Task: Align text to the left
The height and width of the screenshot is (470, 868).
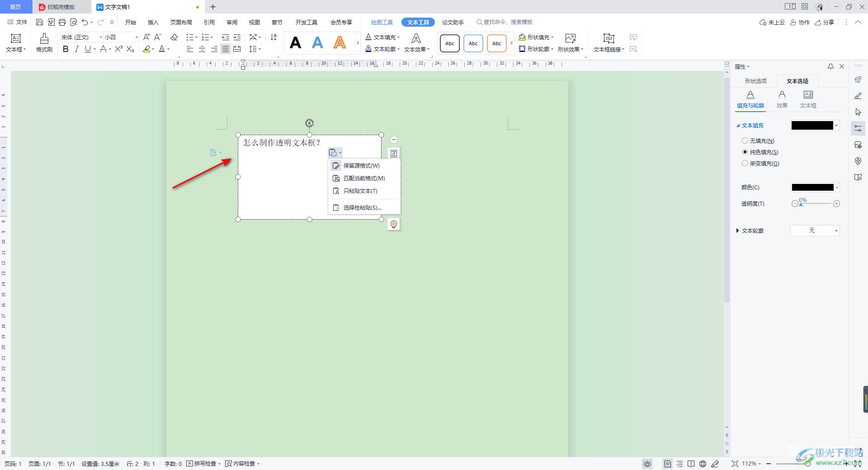Action: [190, 49]
